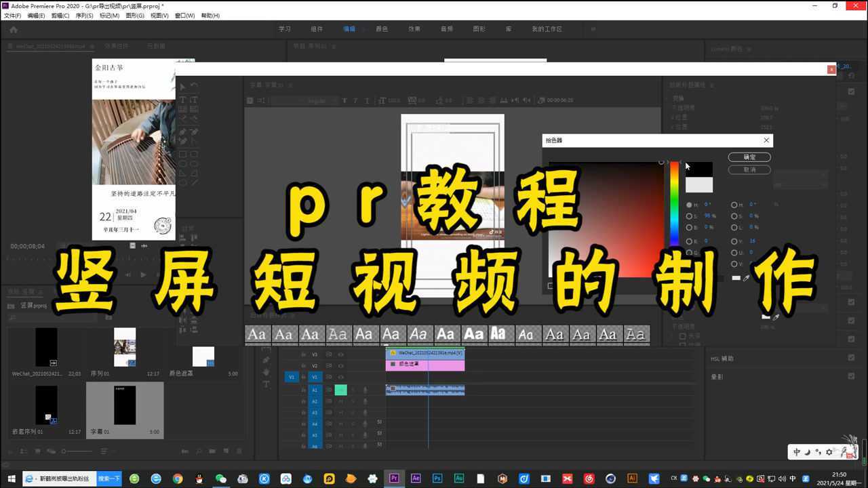Click the 确定 button in color picker
868x488 pixels.
tap(749, 157)
